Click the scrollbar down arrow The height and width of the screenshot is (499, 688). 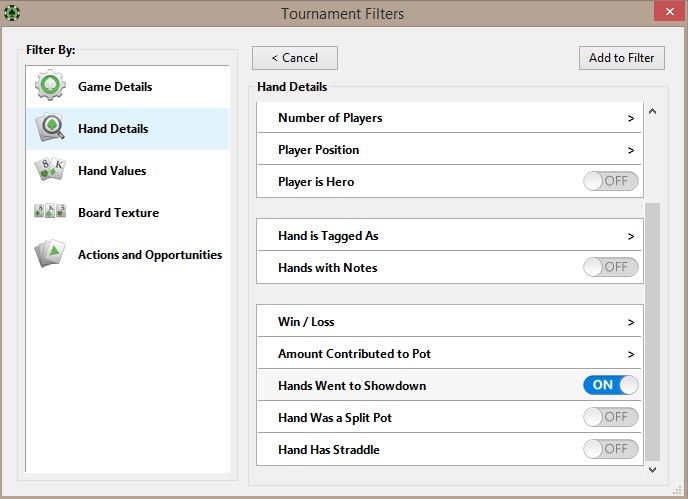[x=653, y=469]
